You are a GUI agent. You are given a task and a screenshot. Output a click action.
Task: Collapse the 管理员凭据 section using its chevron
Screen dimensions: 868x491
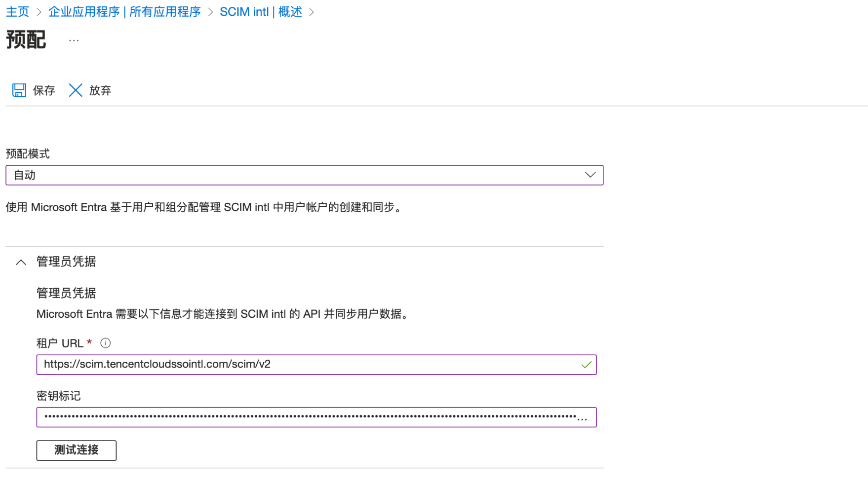(21, 262)
